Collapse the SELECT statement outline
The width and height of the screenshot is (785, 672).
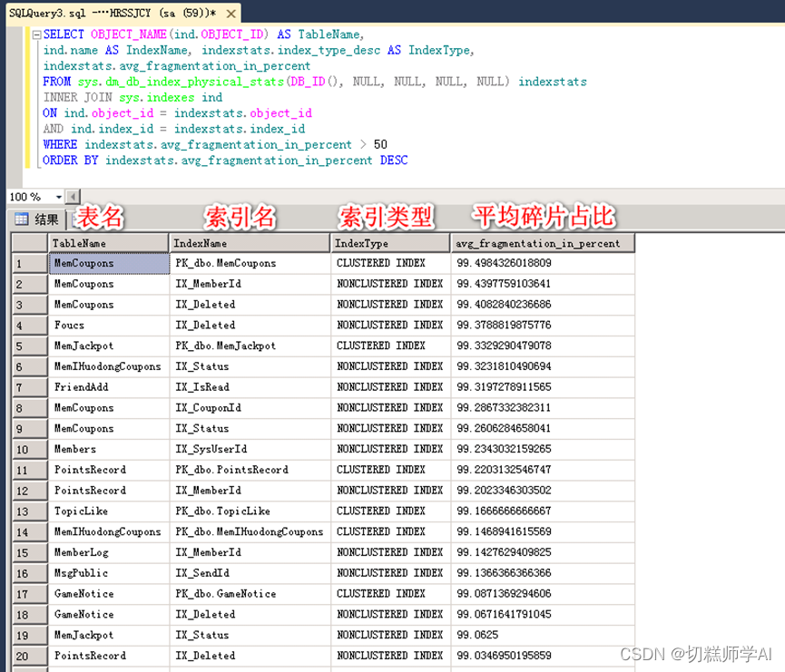coord(36,35)
